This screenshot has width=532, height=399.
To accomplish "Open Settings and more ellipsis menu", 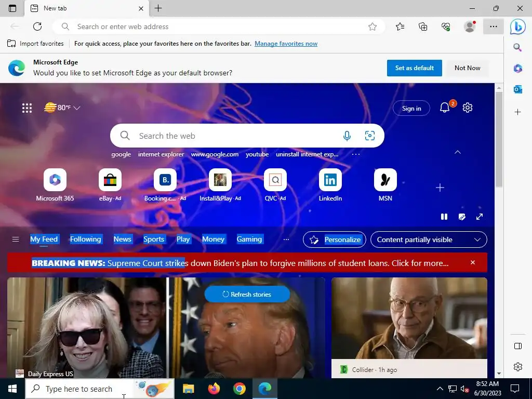I will tap(494, 26).
